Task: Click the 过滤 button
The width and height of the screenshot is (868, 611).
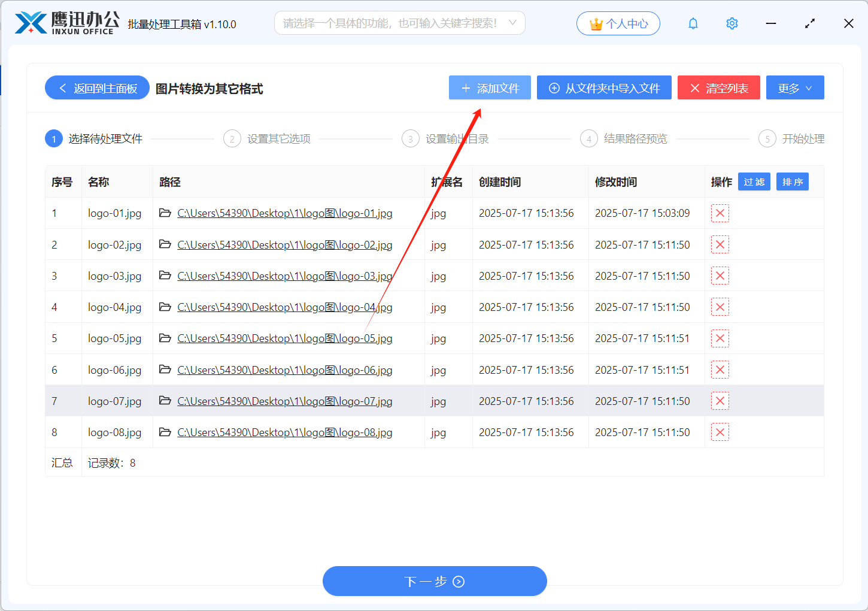Action: point(754,182)
